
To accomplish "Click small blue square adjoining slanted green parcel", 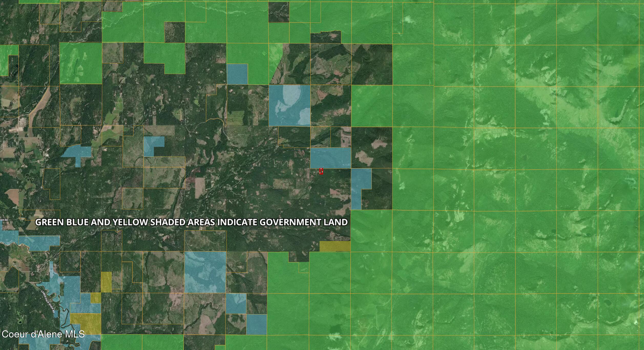I will coord(237,74).
